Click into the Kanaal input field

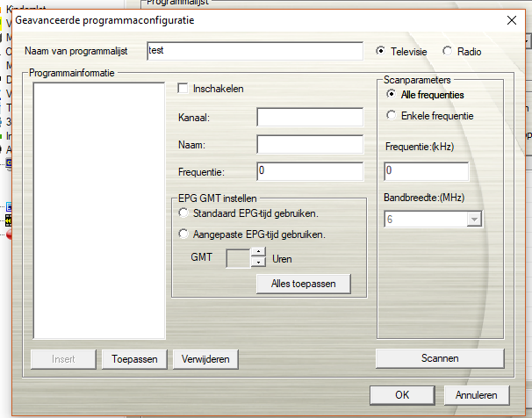[x=310, y=118]
